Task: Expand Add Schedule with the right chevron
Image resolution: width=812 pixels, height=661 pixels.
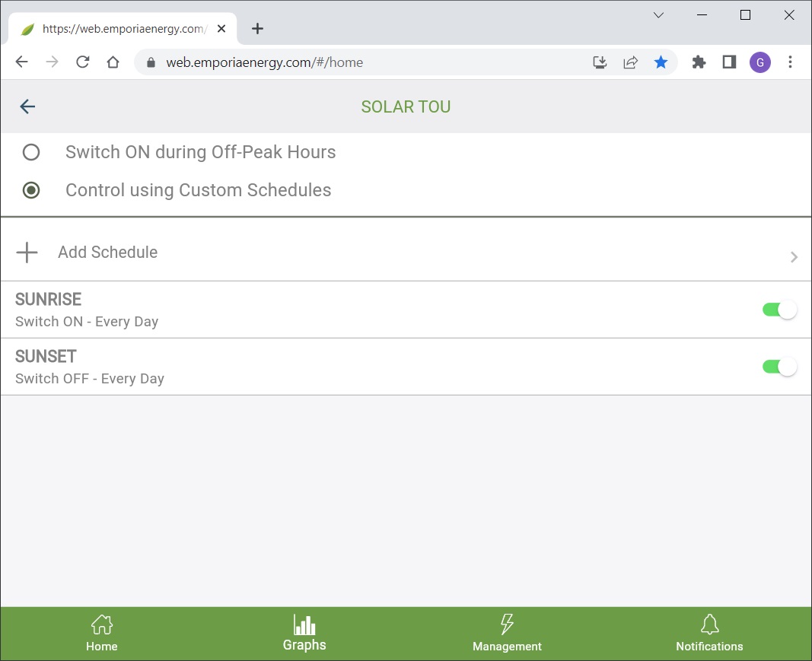Action: point(794,257)
